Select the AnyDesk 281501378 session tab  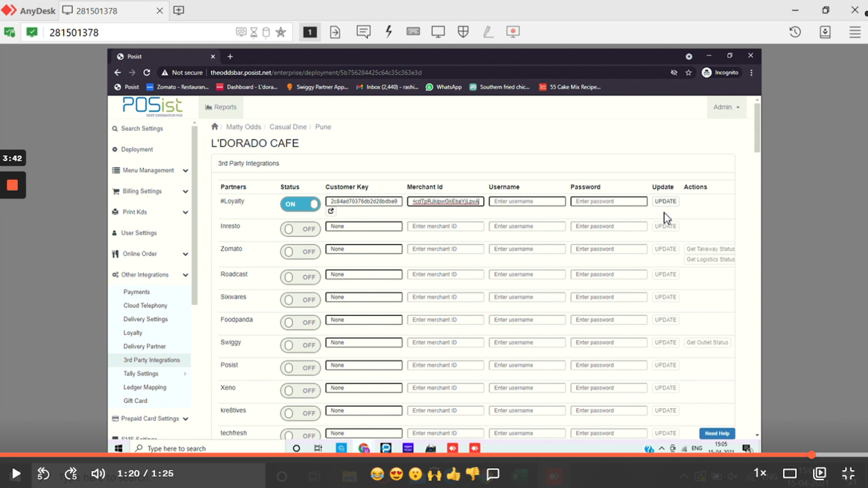(x=112, y=10)
